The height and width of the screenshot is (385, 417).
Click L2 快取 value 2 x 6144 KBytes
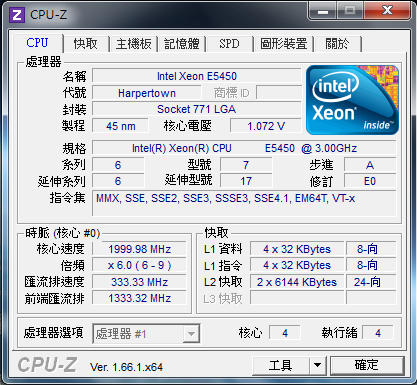(297, 282)
